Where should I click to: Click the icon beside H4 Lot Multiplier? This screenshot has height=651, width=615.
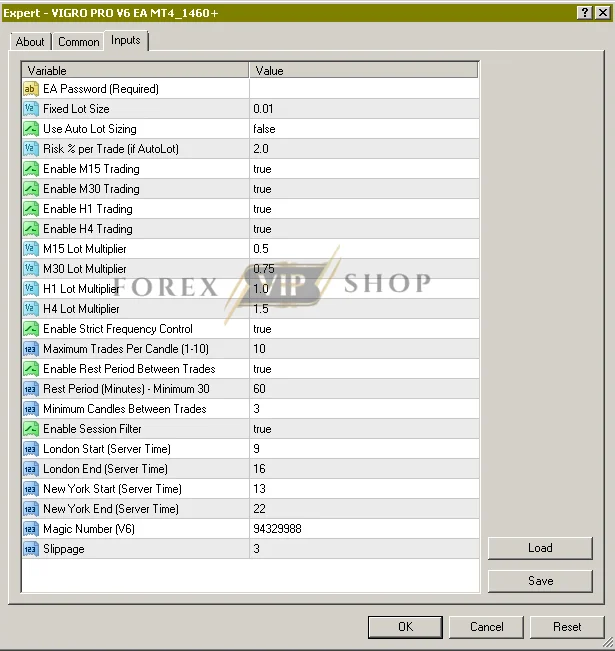pyautogui.click(x=31, y=309)
